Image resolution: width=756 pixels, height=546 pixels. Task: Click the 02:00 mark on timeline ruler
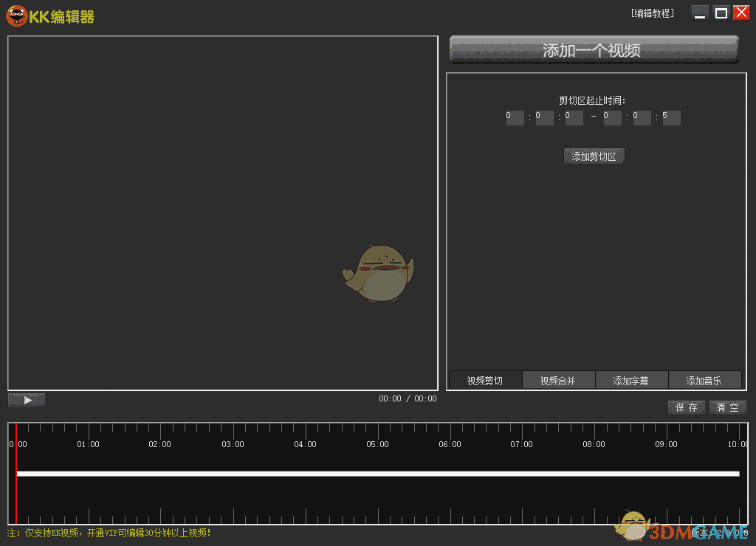tap(159, 444)
